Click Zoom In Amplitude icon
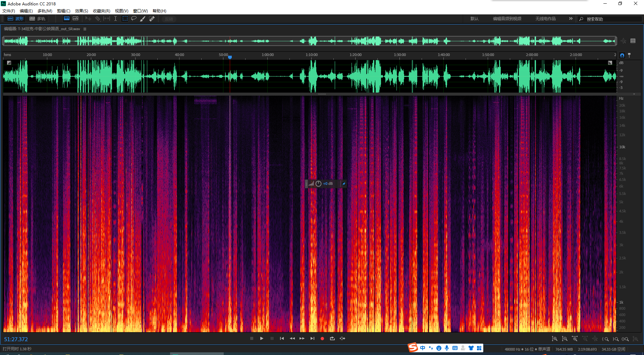Screen dimensions: 644x355 [x=555, y=339]
